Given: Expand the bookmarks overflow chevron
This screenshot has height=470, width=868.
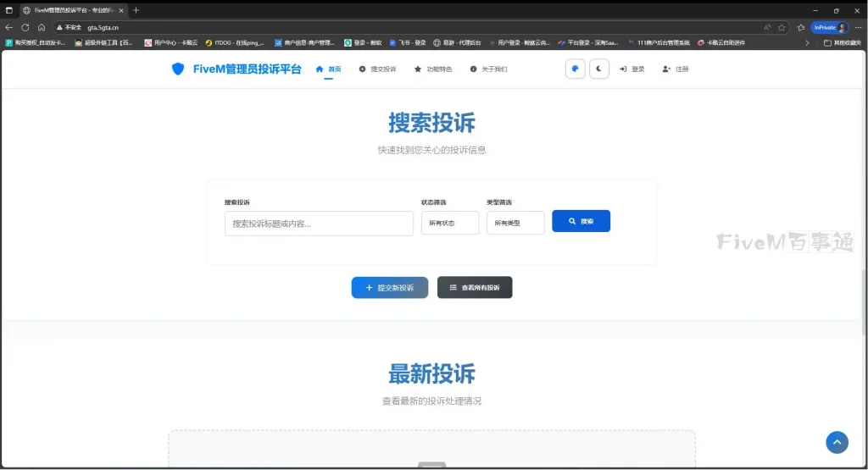Looking at the screenshot, I should click(x=807, y=42).
